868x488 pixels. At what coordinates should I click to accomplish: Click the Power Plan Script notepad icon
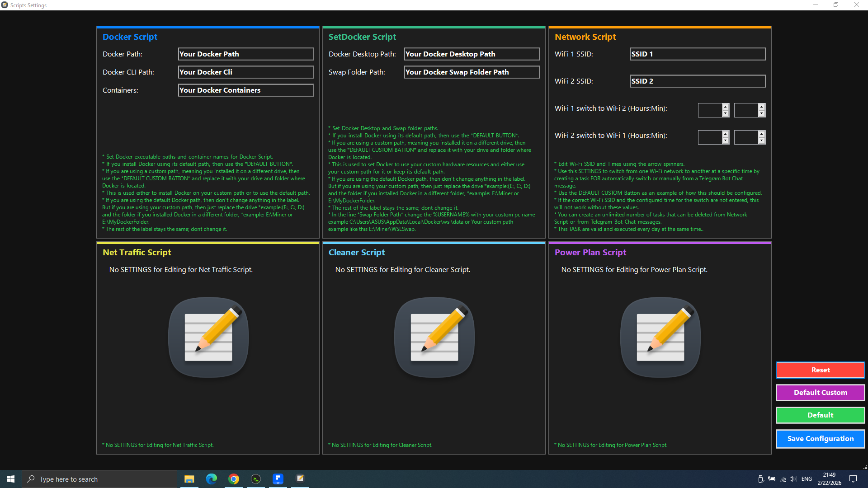(660, 337)
